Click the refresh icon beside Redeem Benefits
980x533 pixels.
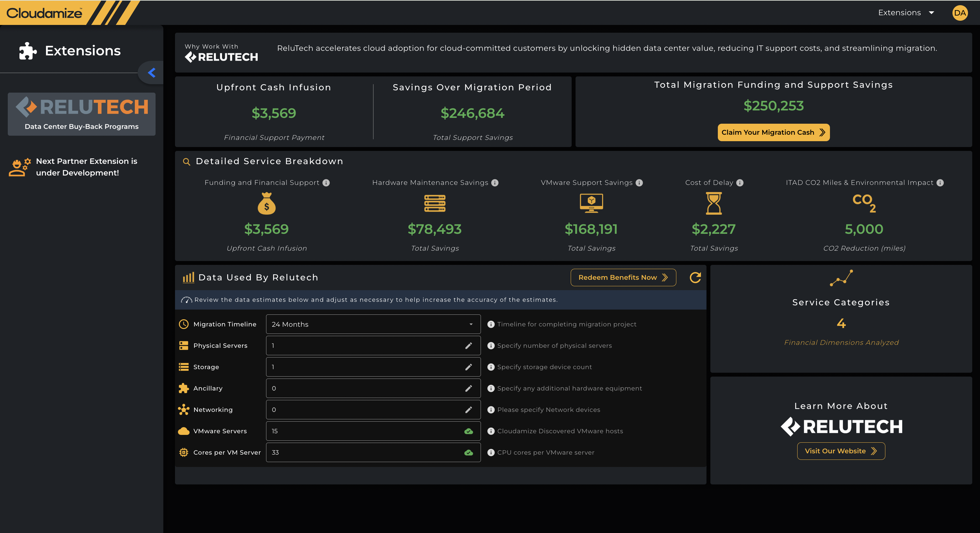pyautogui.click(x=695, y=278)
